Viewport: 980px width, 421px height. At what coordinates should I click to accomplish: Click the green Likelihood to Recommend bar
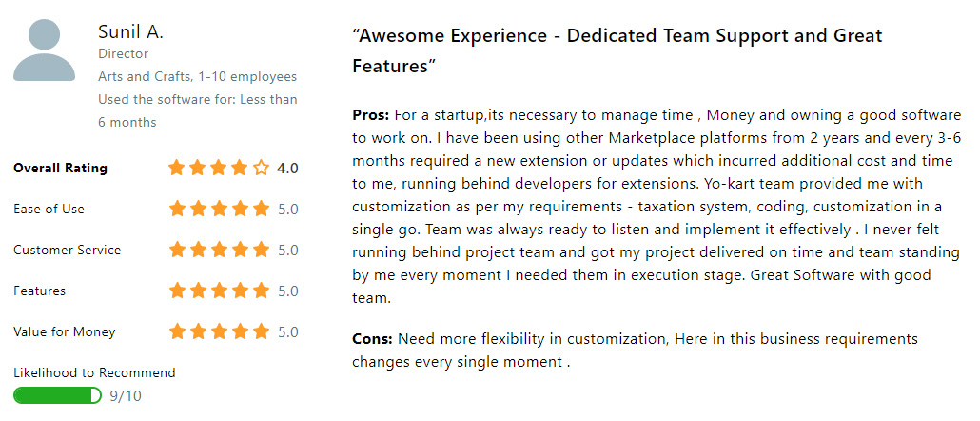tap(57, 395)
